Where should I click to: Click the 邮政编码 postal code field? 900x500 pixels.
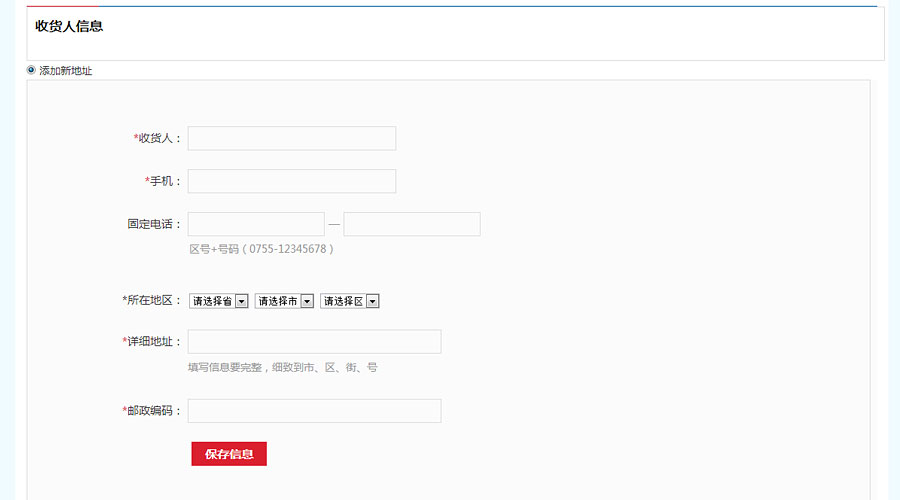tap(315, 411)
